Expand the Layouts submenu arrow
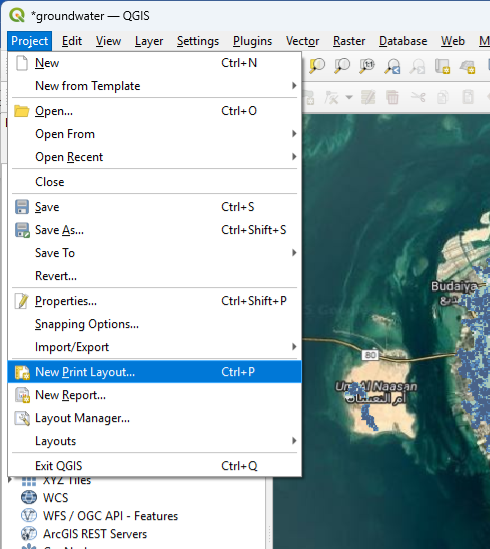Image resolution: width=490 pixels, height=549 pixels. (294, 441)
